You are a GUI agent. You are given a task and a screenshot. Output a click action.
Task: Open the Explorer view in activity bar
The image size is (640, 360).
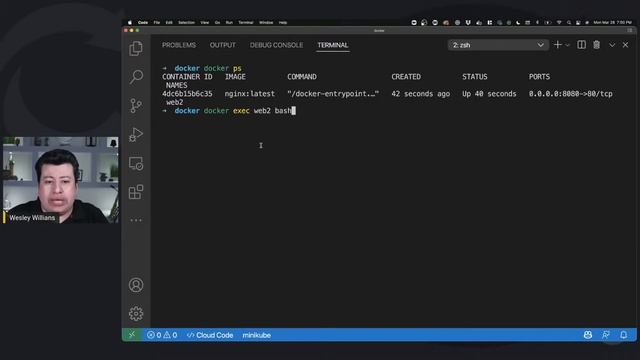click(136, 49)
